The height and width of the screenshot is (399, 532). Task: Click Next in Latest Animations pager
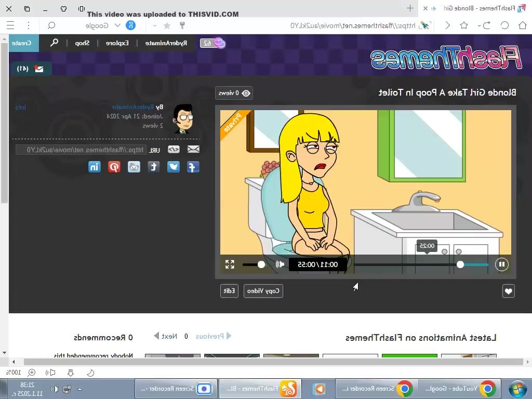click(x=166, y=336)
